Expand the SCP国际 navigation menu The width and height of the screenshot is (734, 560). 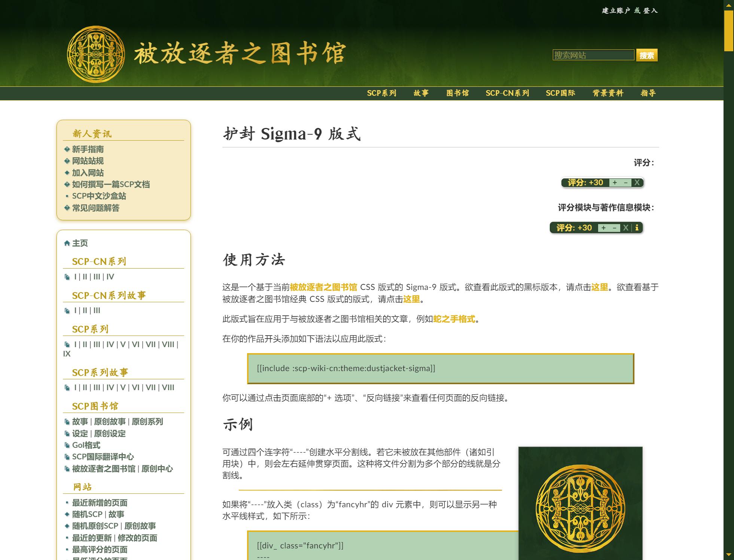click(x=560, y=93)
